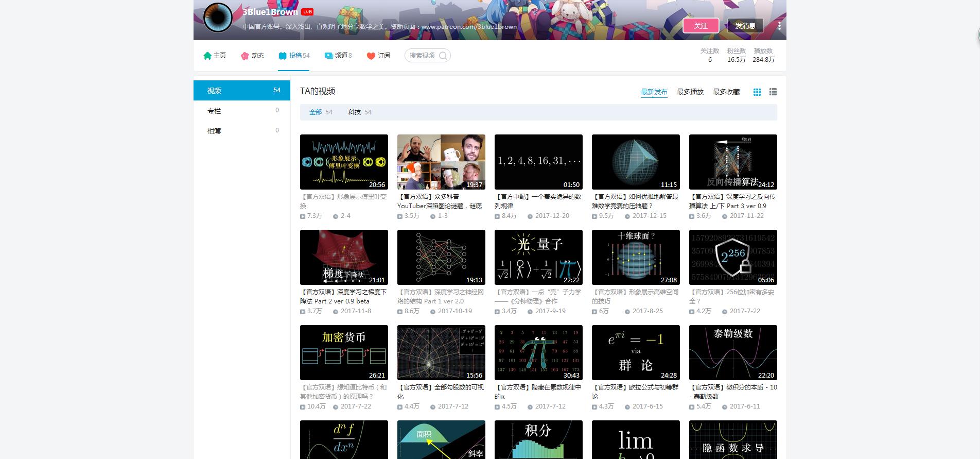Click title 如何优雅地解答最难数学竞赛的压轴题
980x459 pixels.
tap(636, 201)
